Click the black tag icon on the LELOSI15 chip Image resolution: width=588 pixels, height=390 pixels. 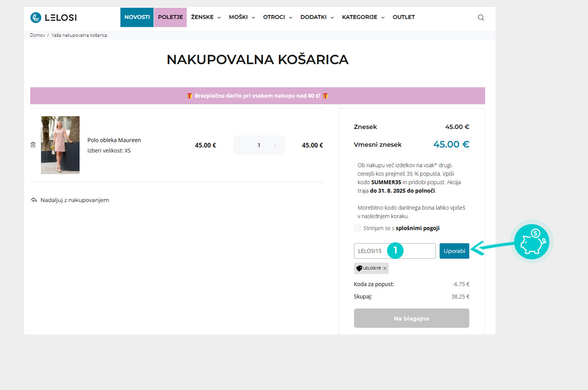[359, 268]
